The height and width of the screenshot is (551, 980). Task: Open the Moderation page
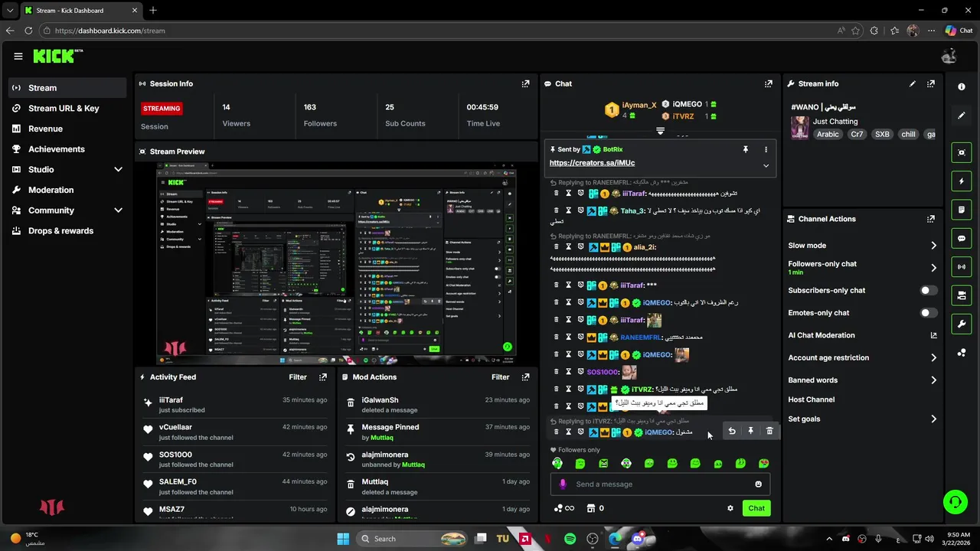[67, 190]
